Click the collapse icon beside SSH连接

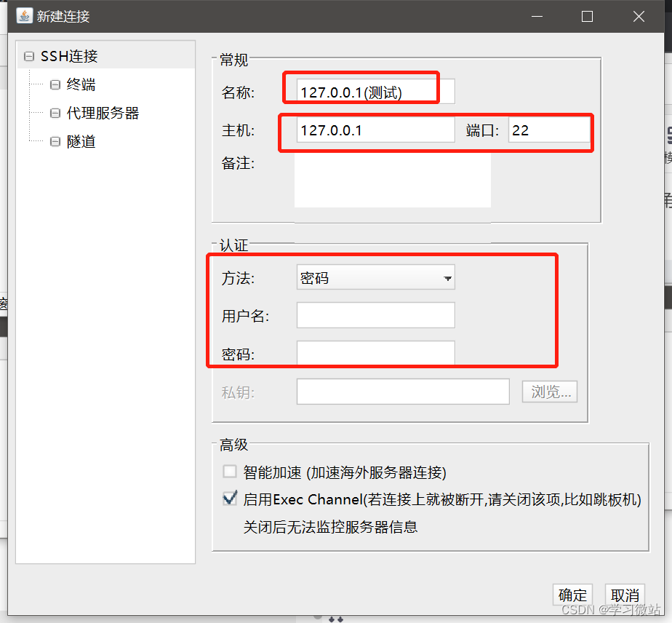tap(28, 55)
